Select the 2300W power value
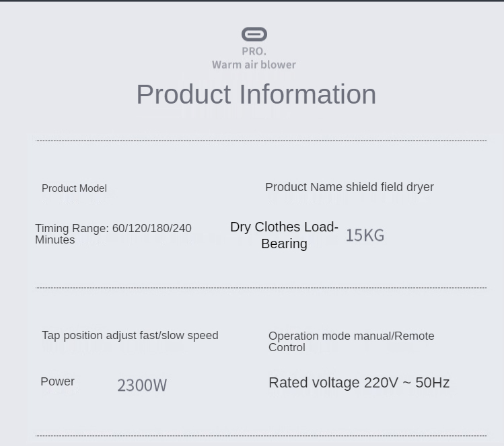Image resolution: width=504 pixels, height=446 pixels. click(x=142, y=385)
